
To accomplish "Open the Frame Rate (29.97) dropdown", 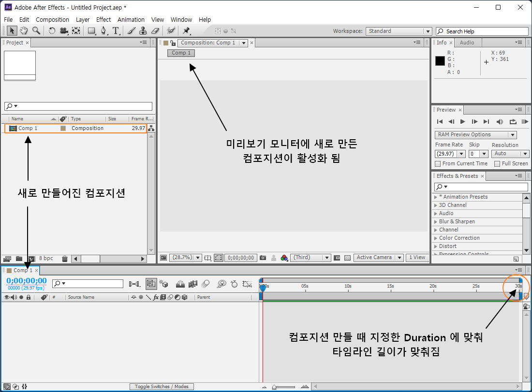I will (x=450, y=154).
